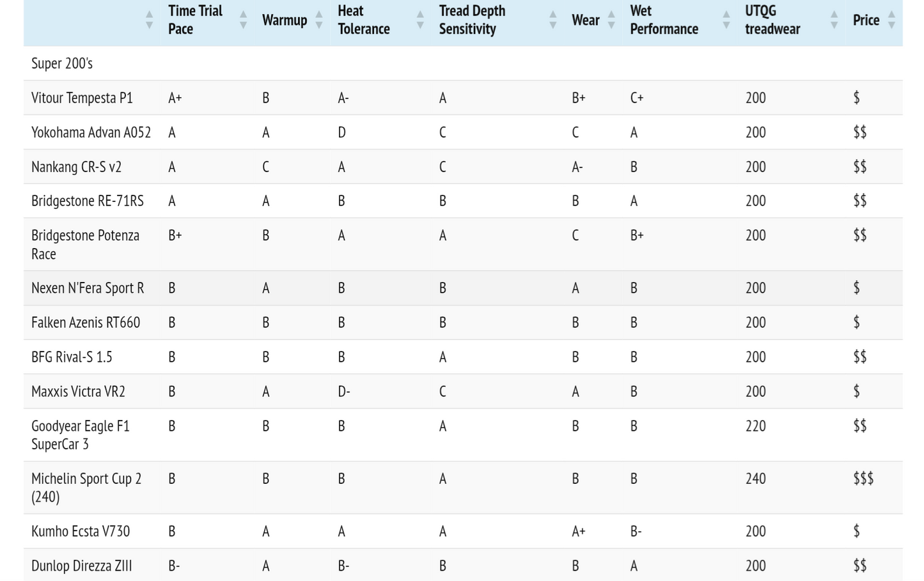Click the UTQG treadwear sort arrows

tap(834, 20)
